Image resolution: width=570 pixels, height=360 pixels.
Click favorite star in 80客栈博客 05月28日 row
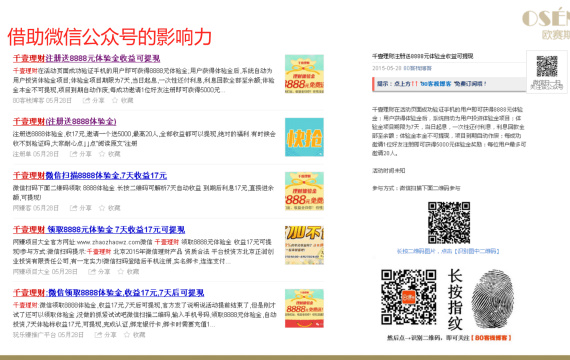pos(115,100)
